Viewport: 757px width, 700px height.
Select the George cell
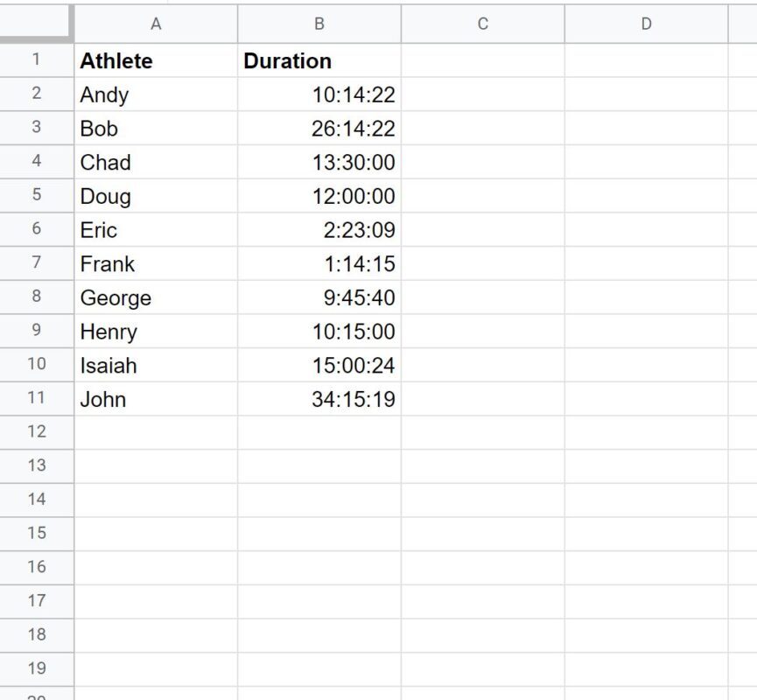tap(156, 297)
